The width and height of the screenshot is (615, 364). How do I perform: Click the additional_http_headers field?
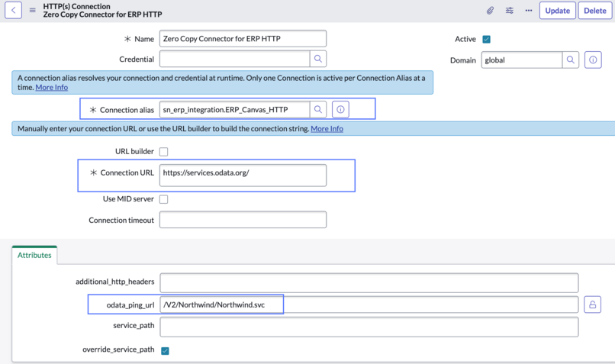[x=369, y=283]
